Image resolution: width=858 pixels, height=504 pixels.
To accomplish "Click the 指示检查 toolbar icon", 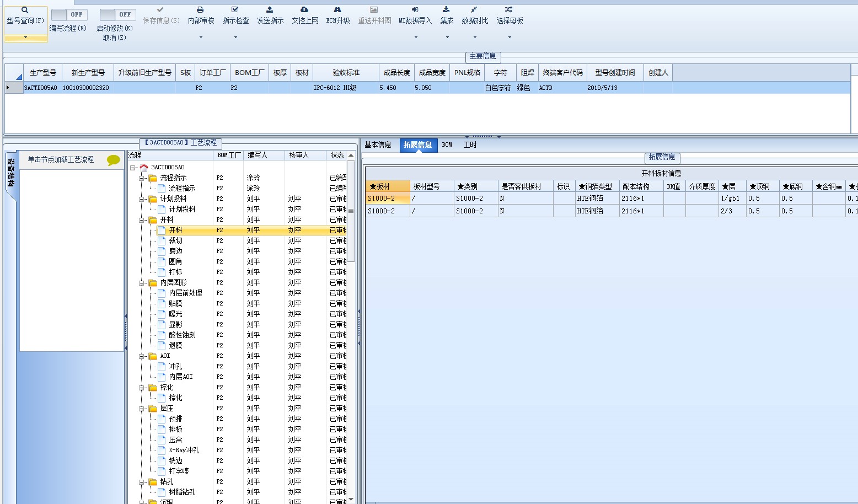I will pos(235,10).
